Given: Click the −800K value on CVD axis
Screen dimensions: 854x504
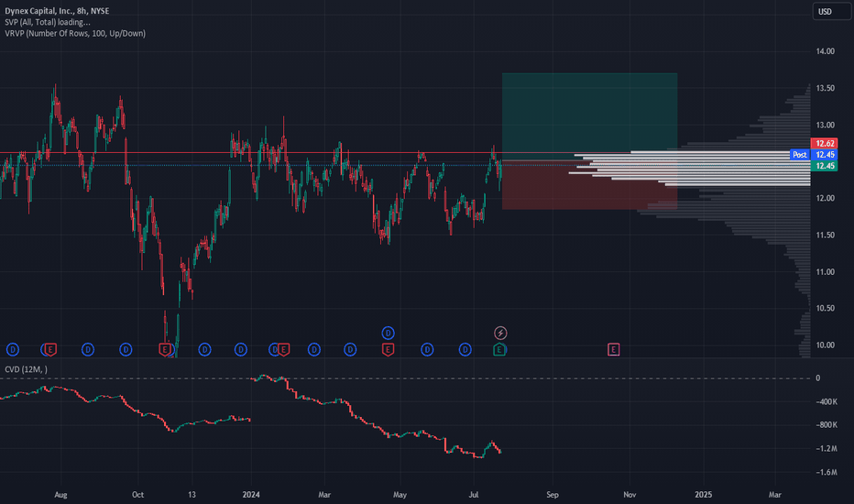Looking at the screenshot, I should [827, 425].
